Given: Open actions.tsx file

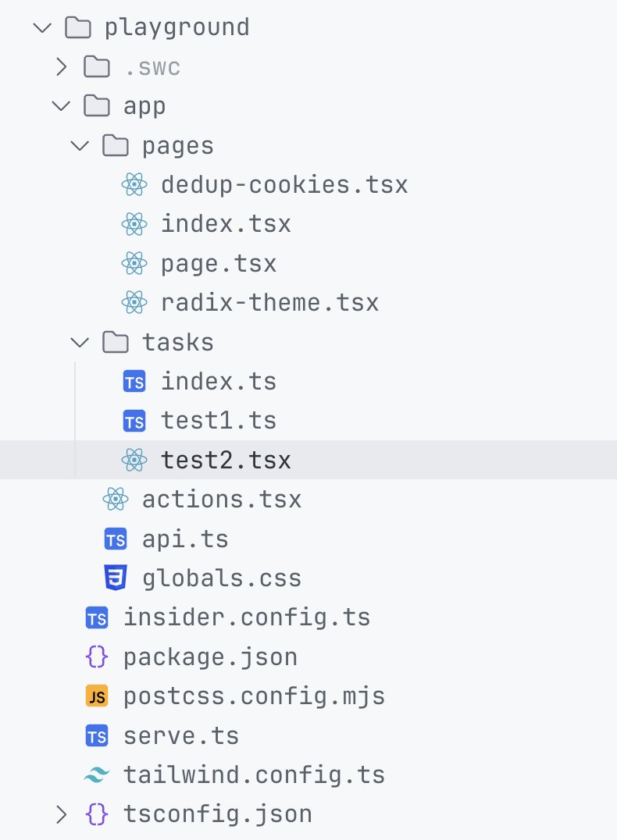Looking at the screenshot, I should [221, 500].
